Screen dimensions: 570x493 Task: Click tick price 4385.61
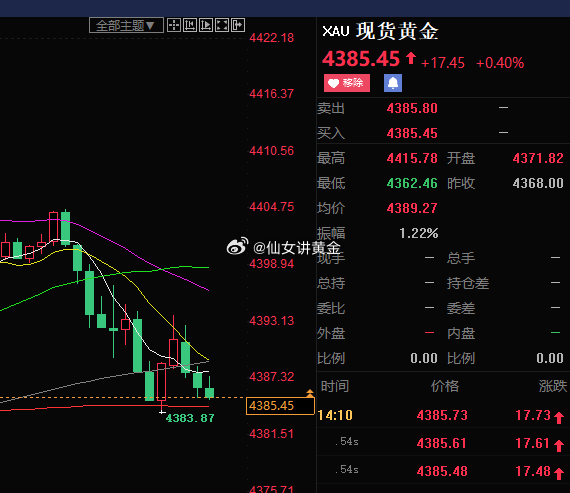[x=441, y=443]
